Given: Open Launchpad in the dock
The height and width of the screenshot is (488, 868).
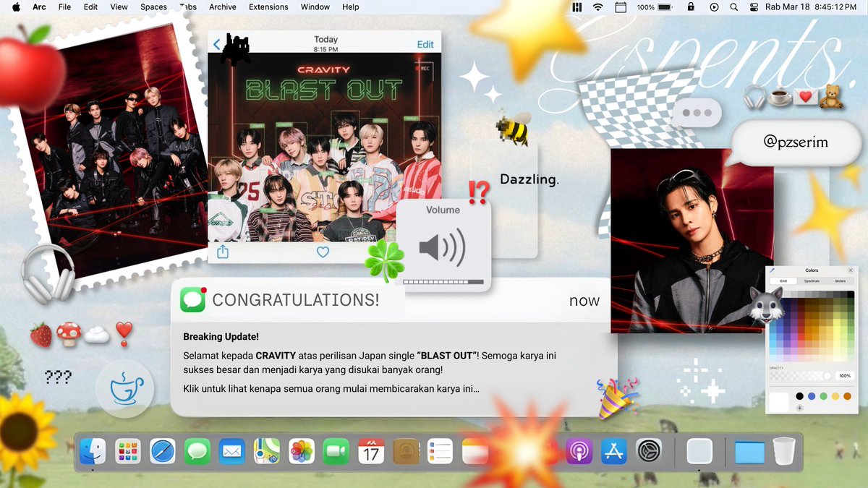Looking at the screenshot, I should coord(127,452).
